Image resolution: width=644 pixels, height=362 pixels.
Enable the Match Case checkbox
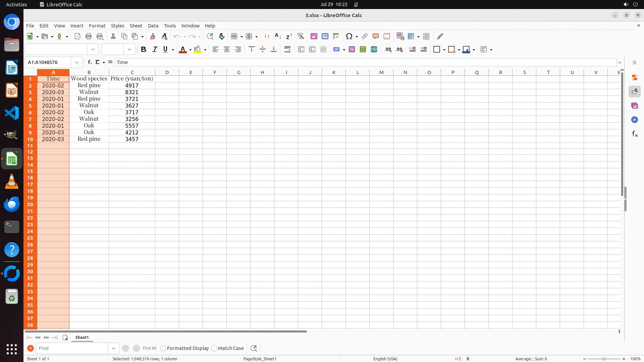coord(214,348)
